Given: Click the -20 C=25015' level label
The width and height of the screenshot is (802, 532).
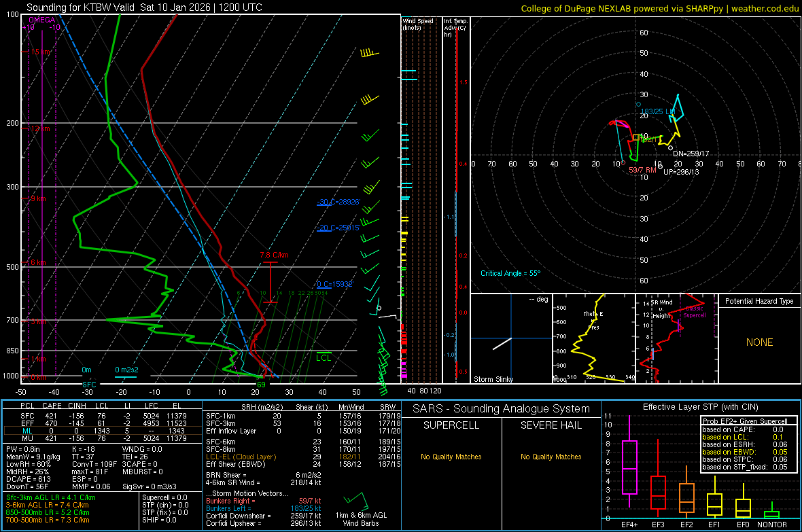Looking at the screenshot, I should (338, 228).
